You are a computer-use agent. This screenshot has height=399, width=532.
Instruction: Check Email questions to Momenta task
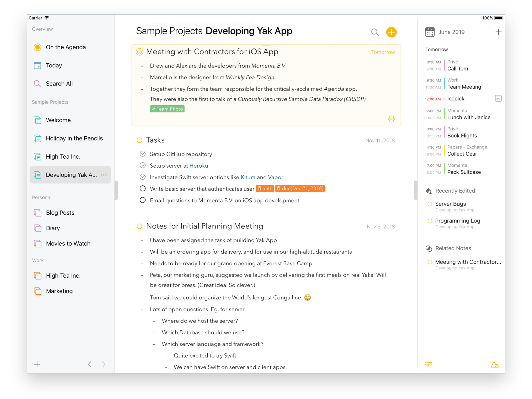[143, 200]
